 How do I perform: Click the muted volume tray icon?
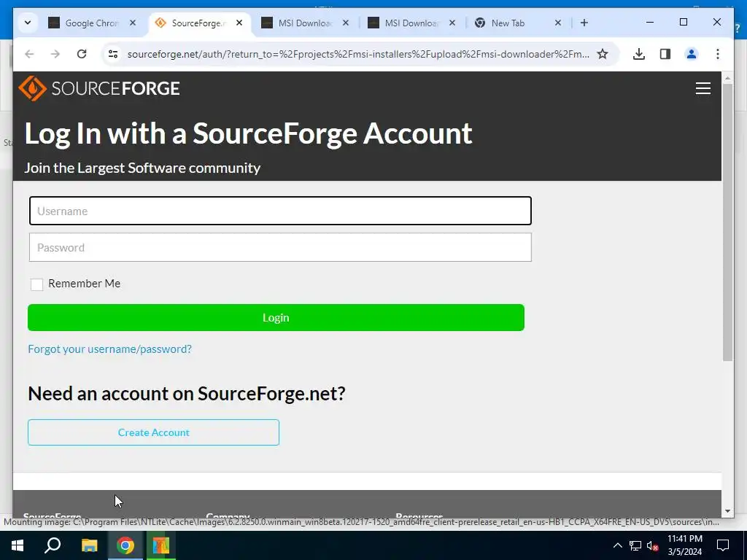coord(652,545)
